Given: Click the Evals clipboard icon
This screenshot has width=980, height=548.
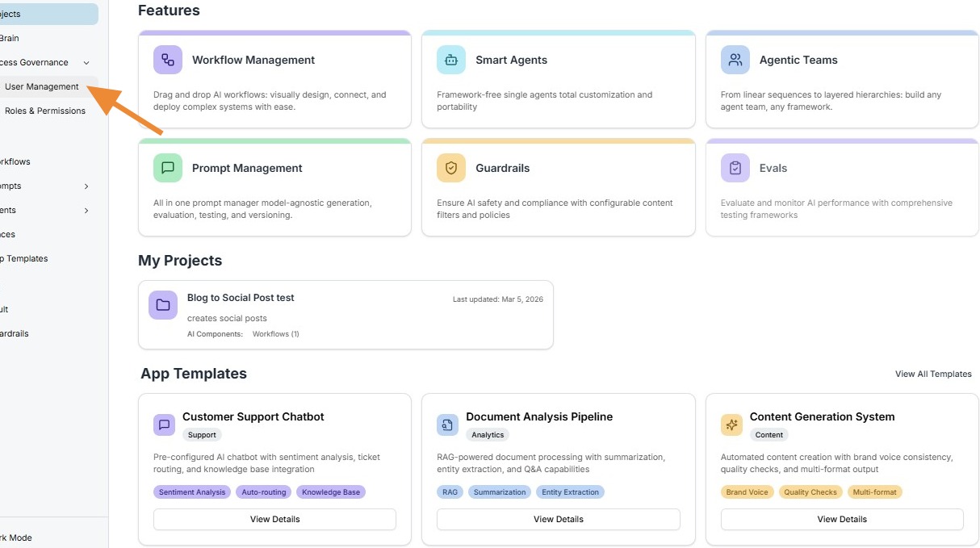Looking at the screenshot, I should [x=735, y=168].
